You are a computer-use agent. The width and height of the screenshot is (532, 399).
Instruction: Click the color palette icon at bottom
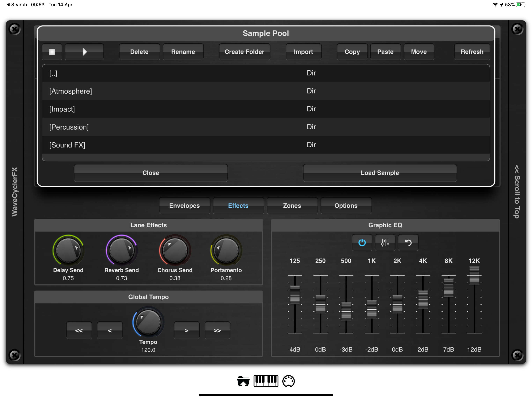(x=288, y=381)
